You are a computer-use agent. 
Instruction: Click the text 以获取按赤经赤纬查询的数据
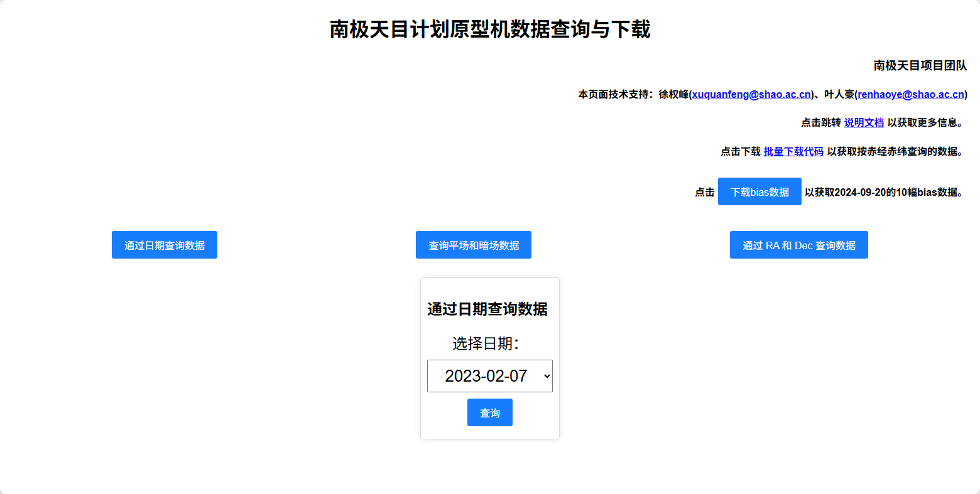(x=894, y=151)
